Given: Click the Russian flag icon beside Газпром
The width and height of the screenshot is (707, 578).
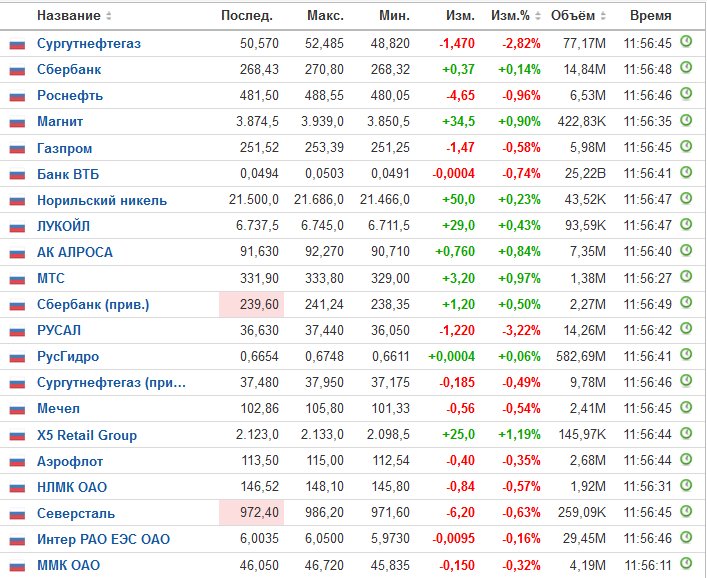Looking at the screenshot, I should [x=17, y=148].
